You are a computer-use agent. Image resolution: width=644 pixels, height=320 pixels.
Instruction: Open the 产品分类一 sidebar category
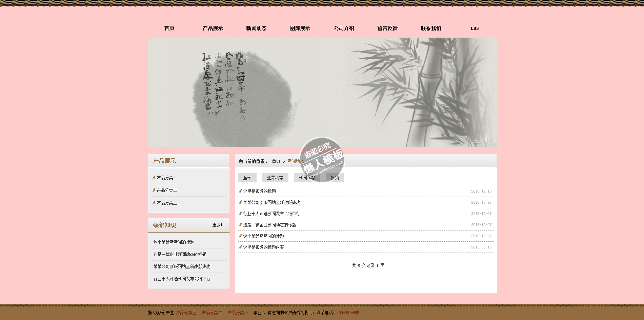coord(167,178)
